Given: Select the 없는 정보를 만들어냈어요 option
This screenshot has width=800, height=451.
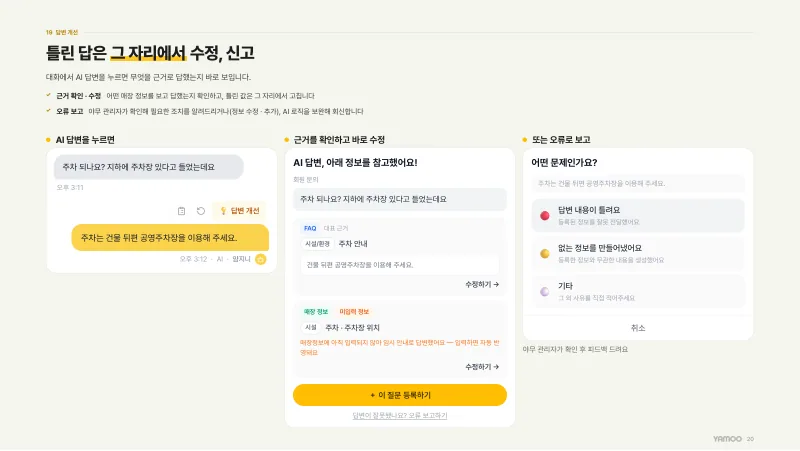Looking at the screenshot, I should [x=638, y=254].
